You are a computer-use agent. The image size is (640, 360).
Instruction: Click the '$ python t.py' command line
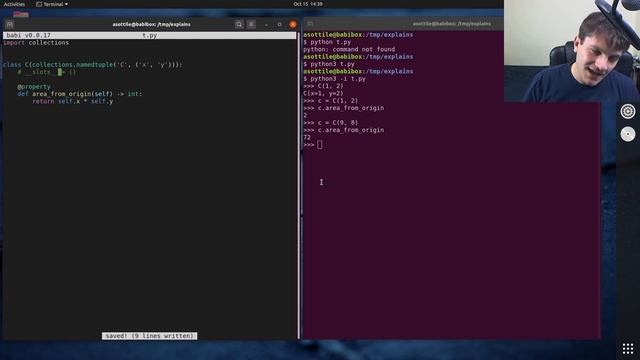[x=327, y=42]
